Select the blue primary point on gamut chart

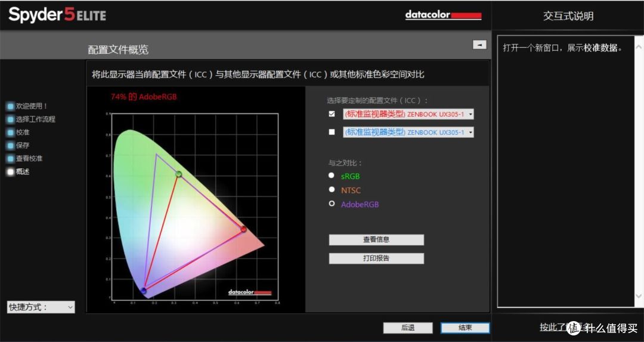point(143,291)
